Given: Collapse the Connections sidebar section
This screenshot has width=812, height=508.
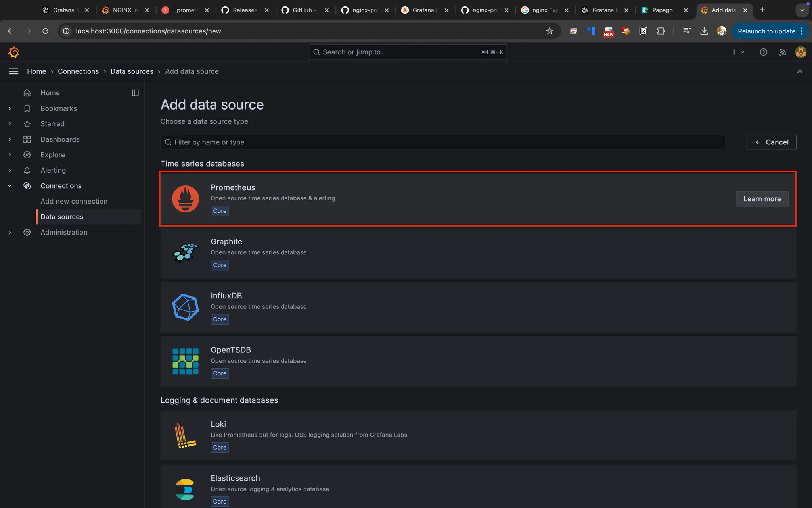Looking at the screenshot, I should (10, 186).
